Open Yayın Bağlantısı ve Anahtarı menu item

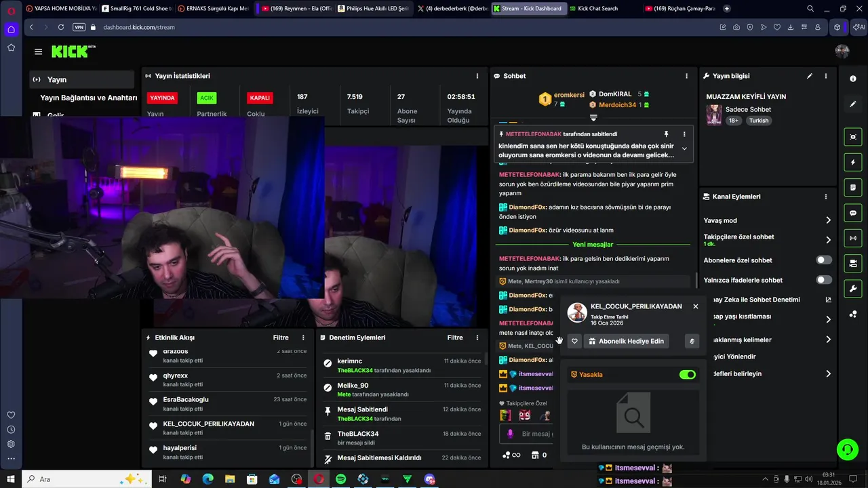coord(88,98)
